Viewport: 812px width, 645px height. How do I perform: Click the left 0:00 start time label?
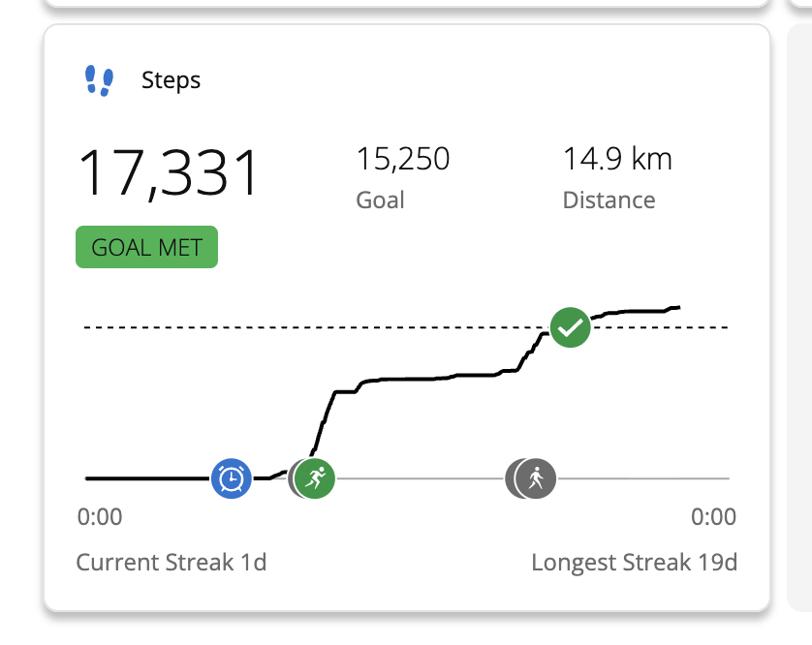(x=100, y=517)
